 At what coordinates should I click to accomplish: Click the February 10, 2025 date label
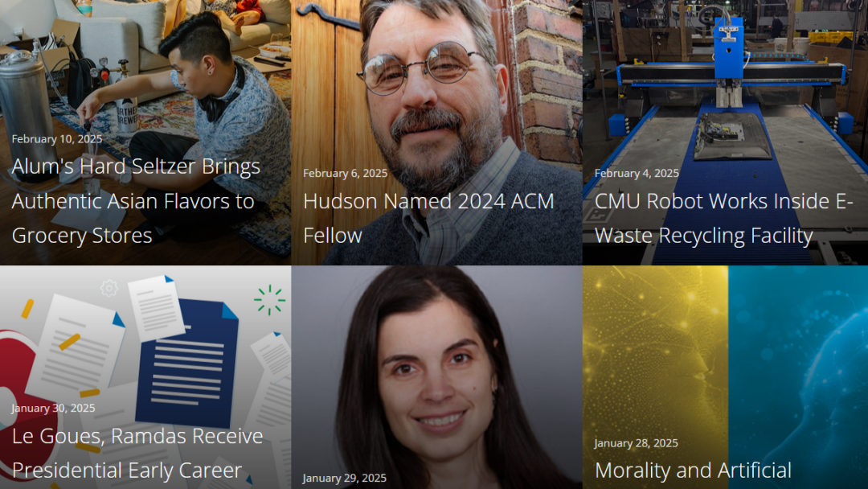tap(56, 139)
